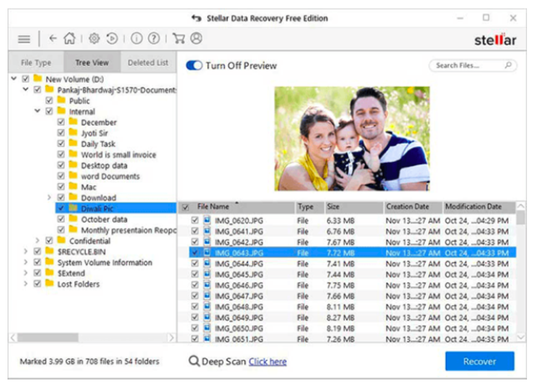542x392 pixels.
Task: Sort by the Type column header
Action: pyautogui.click(x=309, y=207)
